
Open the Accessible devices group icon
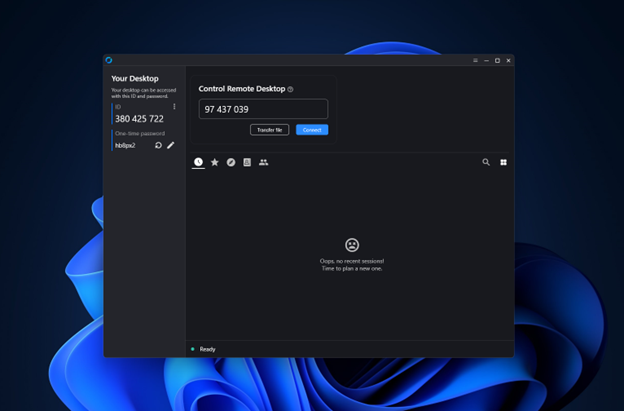pos(264,162)
